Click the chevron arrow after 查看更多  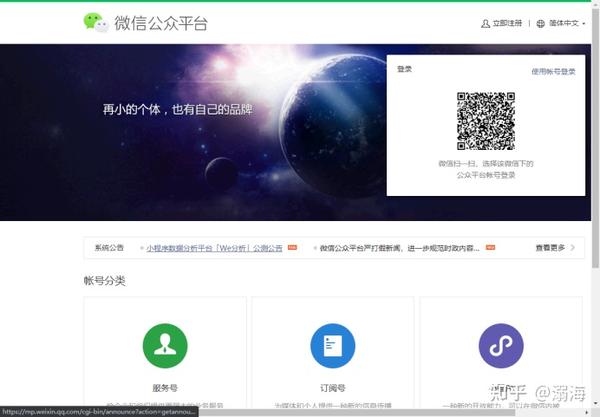[x=572, y=248]
